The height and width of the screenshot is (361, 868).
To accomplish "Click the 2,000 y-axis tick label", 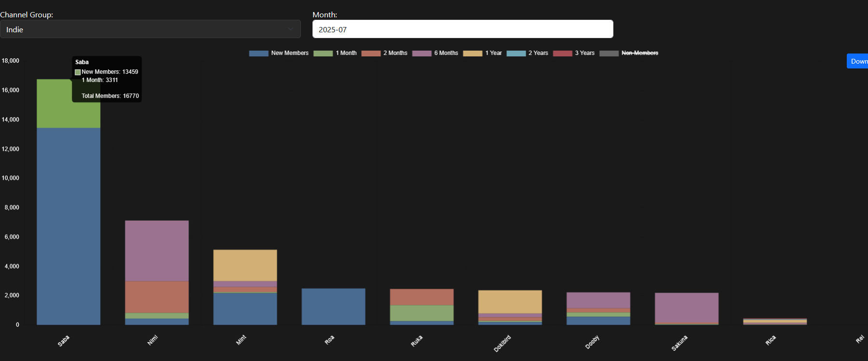I will click(x=12, y=295).
